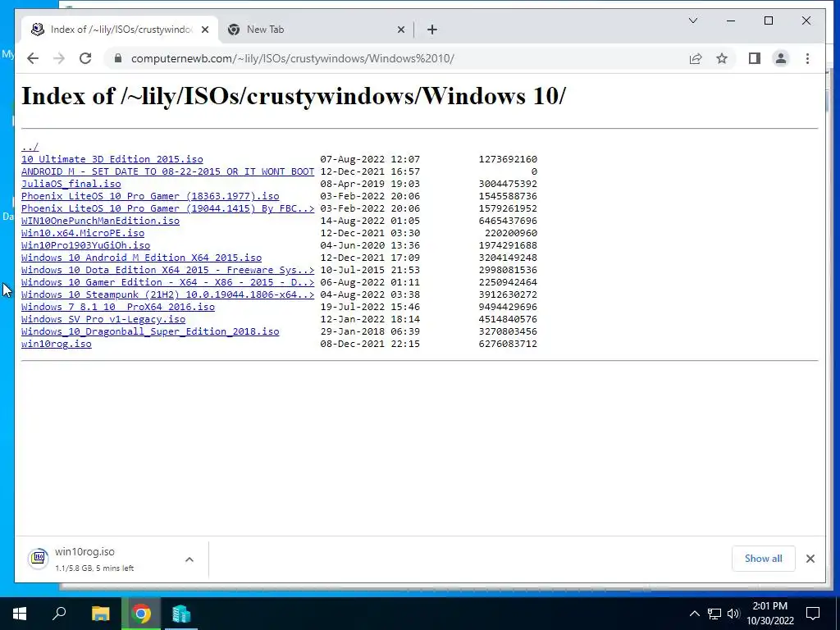840x630 pixels.
Task: Click the address bar URL
Action: (x=293, y=58)
